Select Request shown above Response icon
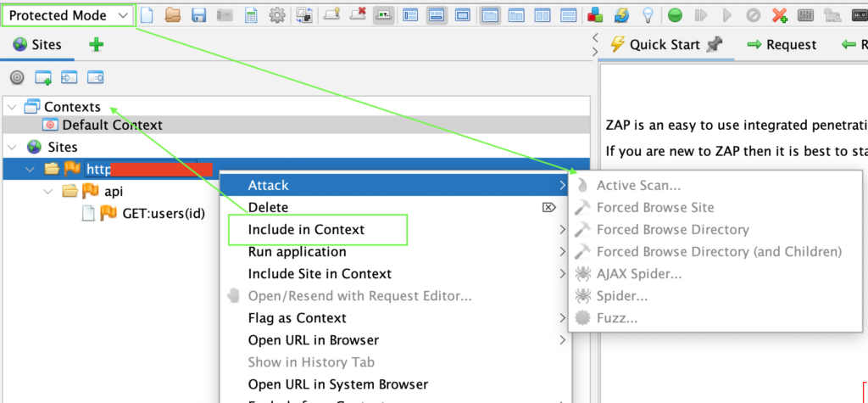Viewport: 868px width, 403px height. 568,15
